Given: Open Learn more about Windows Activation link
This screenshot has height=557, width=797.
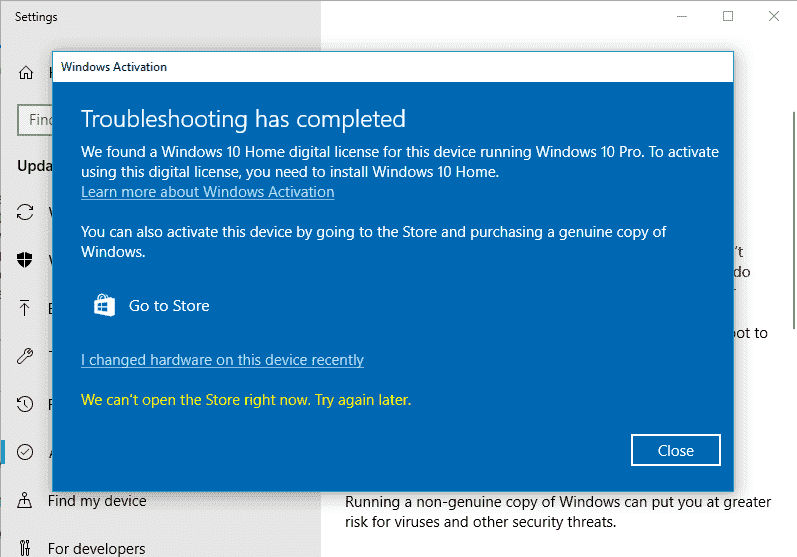Looking at the screenshot, I should coord(207,192).
